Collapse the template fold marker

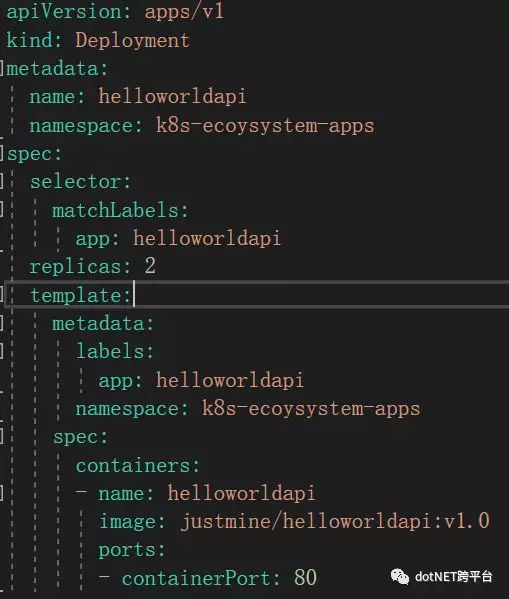(x=2, y=295)
